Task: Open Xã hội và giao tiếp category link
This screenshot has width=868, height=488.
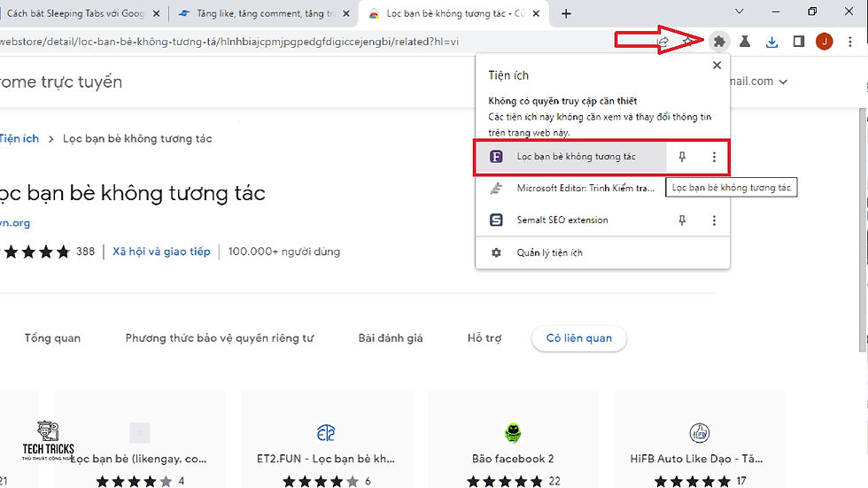Action: 161,252
